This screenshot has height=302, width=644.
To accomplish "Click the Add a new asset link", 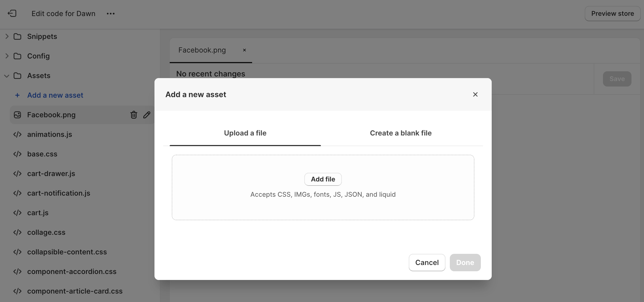I will pyautogui.click(x=55, y=95).
